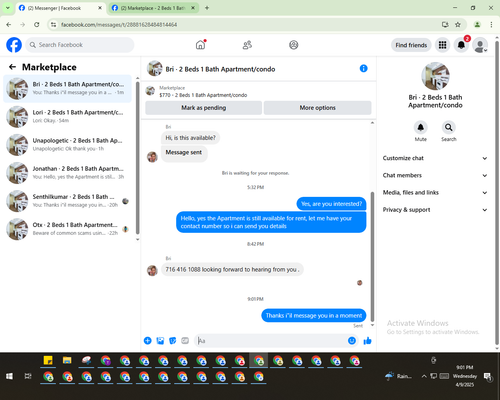
Task: Click the back arrow beside Marketplace
Action: pos(12,67)
